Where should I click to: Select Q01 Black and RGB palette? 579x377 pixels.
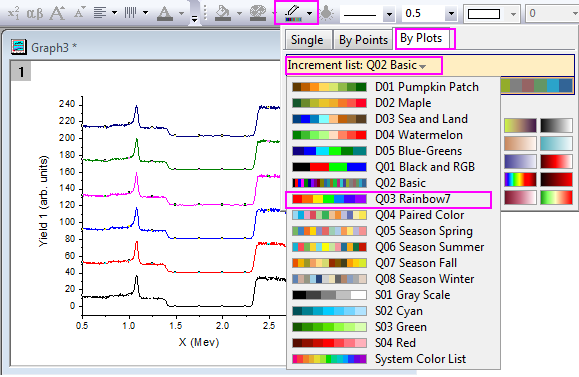pyautogui.click(x=393, y=167)
